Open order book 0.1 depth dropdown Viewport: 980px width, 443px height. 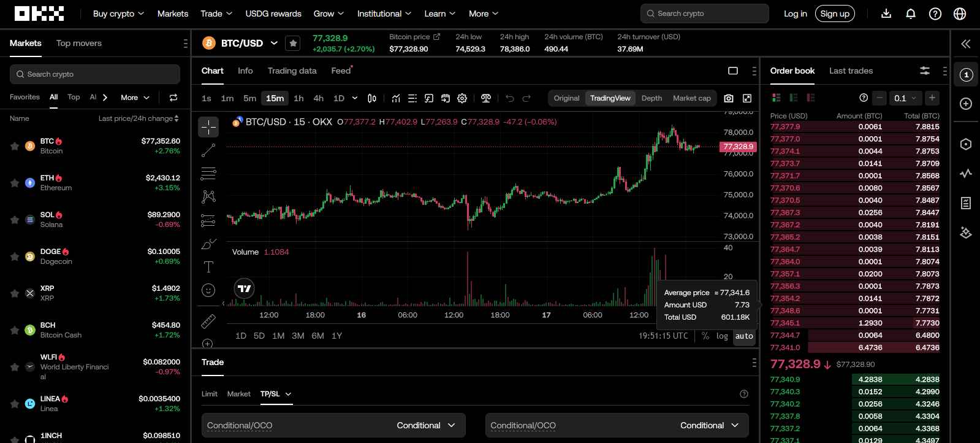tap(905, 98)
